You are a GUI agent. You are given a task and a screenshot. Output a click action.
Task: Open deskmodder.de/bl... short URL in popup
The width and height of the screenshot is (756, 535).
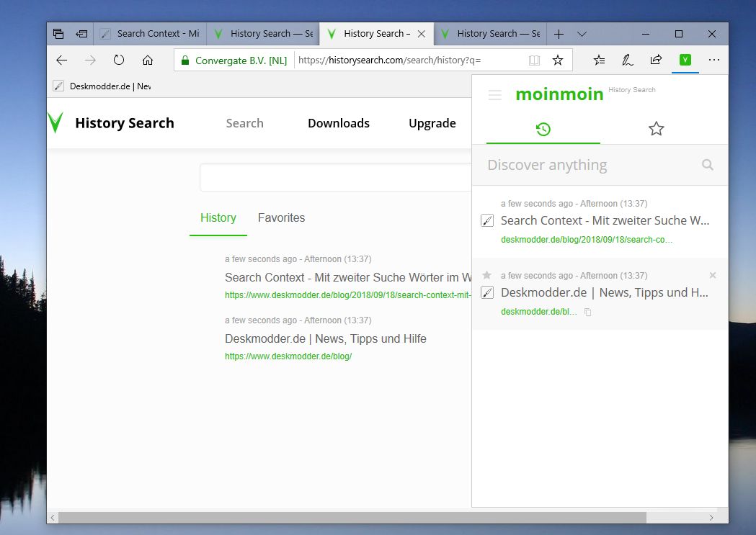point(538,312)
